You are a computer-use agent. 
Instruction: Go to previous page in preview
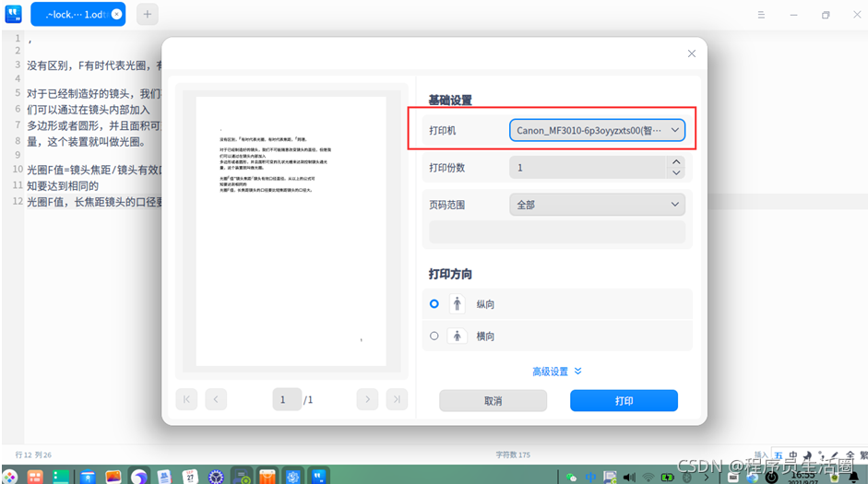216,399
